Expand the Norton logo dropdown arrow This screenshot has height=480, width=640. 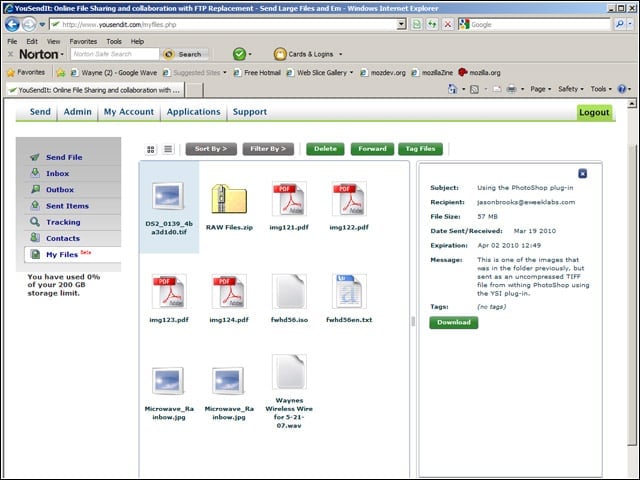(62, 54)
